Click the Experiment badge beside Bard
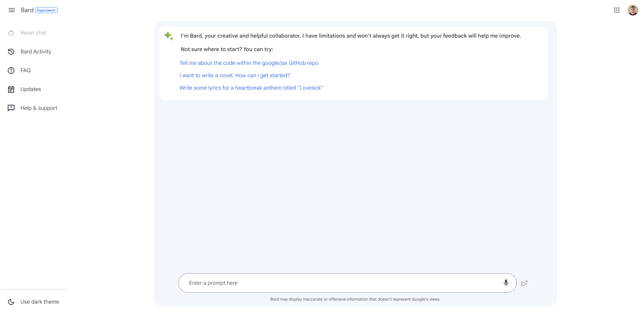Screen dimensions: 644x313 coord(46,10)
